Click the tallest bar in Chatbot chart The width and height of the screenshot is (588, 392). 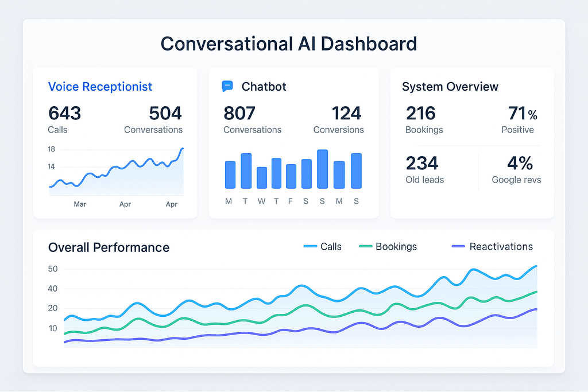(x=323, y=169)
